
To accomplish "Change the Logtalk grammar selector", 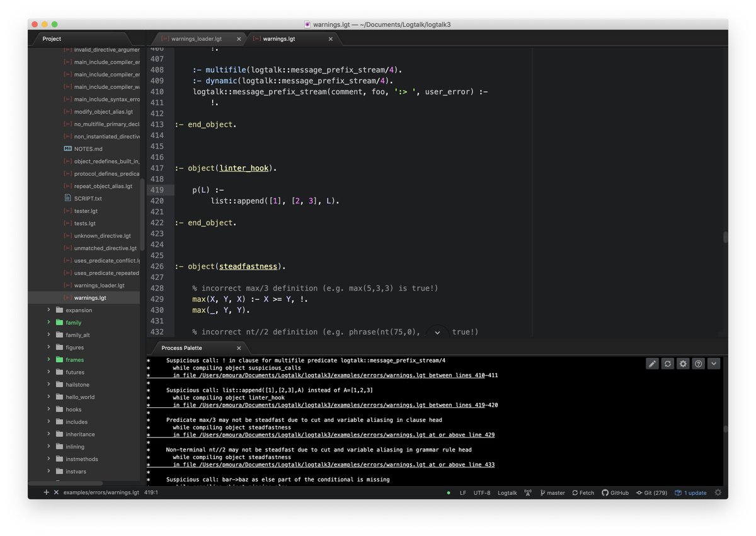I will coord(507,492).
